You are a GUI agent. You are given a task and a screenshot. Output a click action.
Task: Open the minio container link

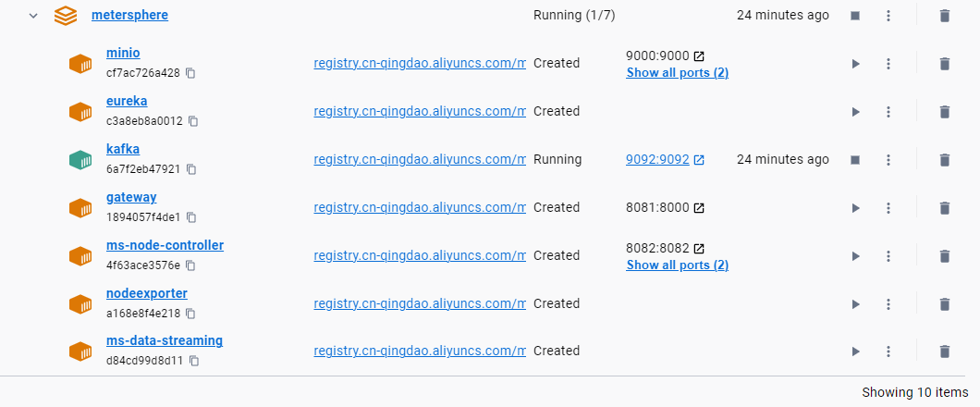point(123,53)
